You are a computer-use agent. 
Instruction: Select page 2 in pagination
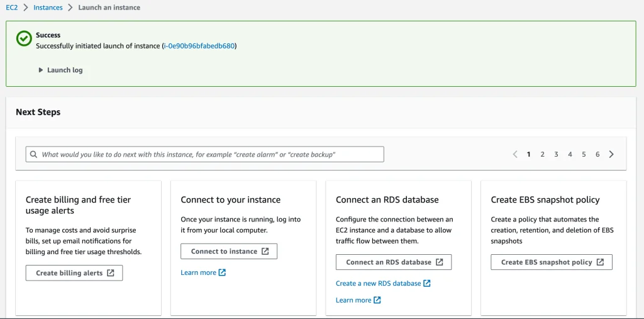point(542,154)
